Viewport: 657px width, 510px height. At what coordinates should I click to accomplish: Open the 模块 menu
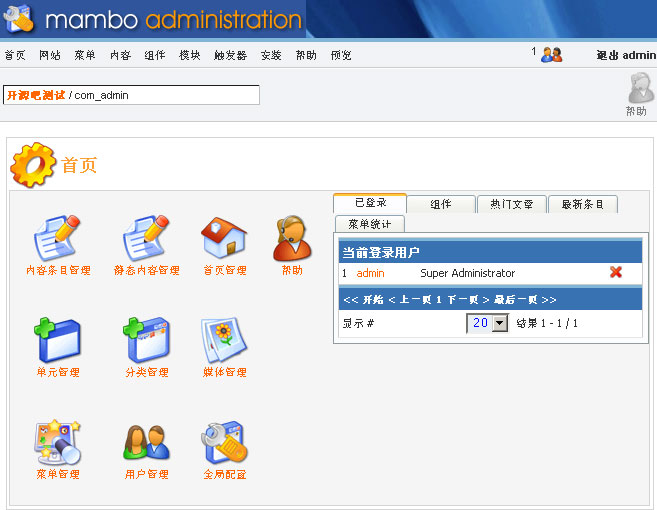coord(190,55)
